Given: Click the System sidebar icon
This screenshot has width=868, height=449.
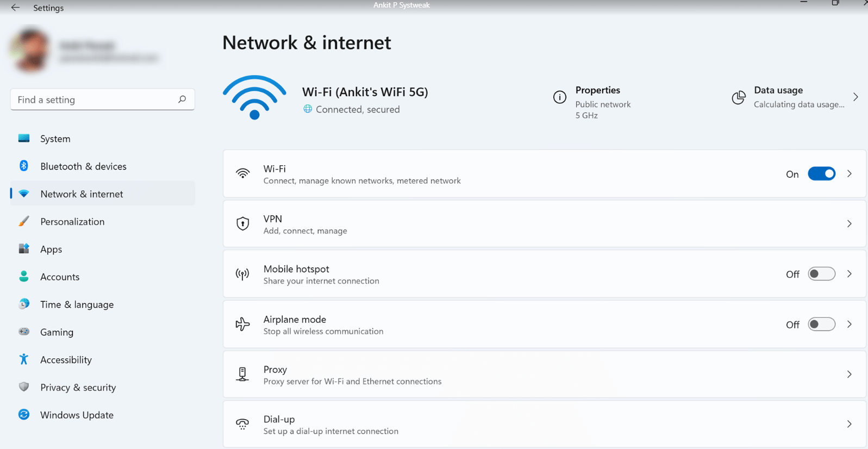Looking at the screenshot, I should (x=24, y=138).
